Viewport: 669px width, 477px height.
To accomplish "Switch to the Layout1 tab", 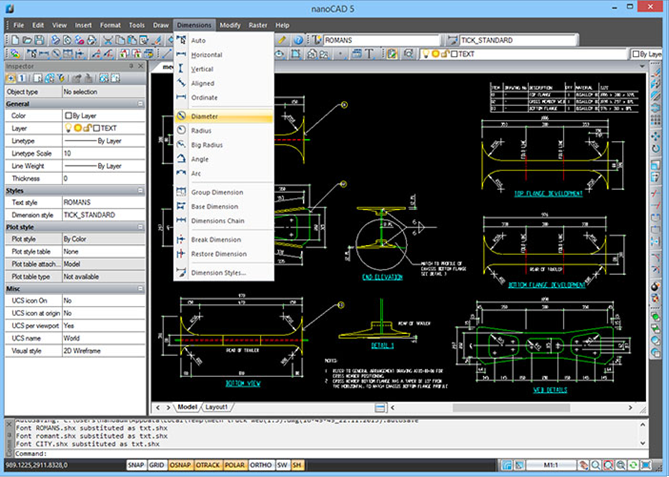I will point(218,408).
